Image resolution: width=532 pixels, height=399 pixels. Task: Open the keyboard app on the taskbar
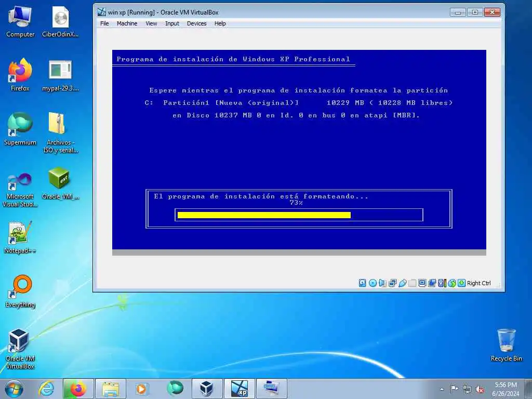(271, 389)
